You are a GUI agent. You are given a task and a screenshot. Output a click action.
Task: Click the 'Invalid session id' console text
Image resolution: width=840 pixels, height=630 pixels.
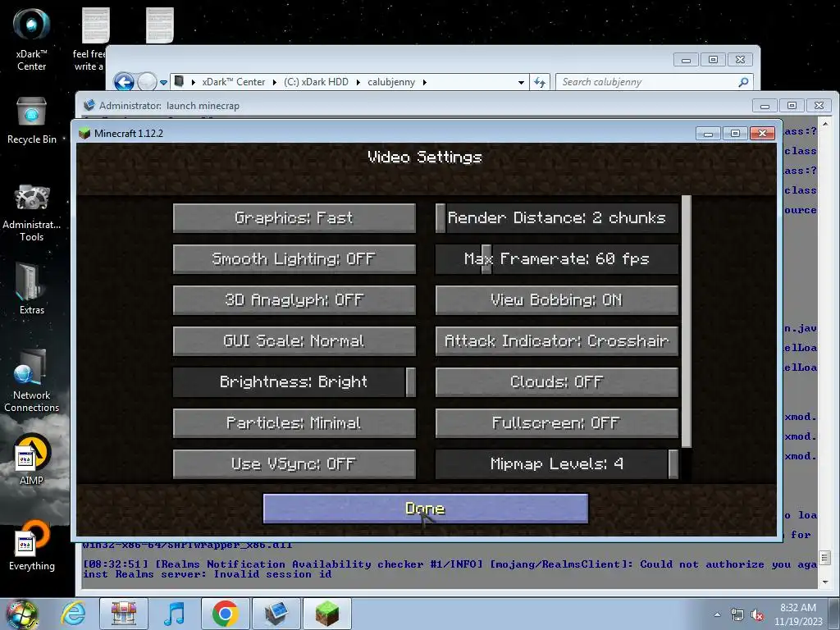pyautogui.click(x=272, y=574)
